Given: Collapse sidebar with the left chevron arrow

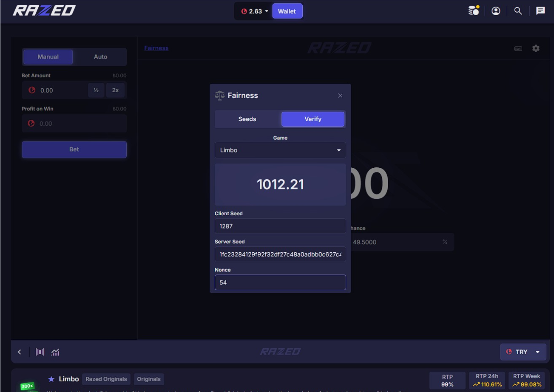Looking at the screenshot, I should (19, 352).
